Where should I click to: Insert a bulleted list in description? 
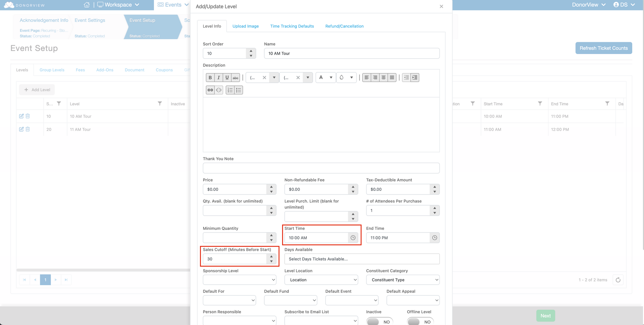click(x=238, y=90)
